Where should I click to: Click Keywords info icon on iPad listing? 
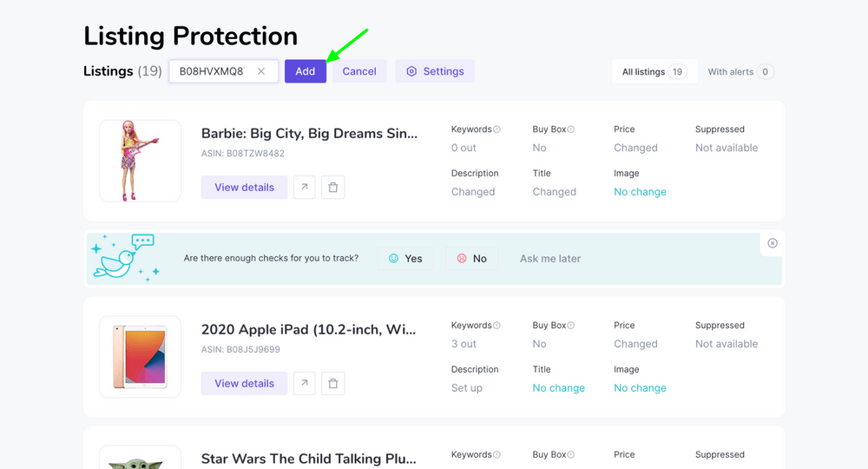[x=496, y=326]
